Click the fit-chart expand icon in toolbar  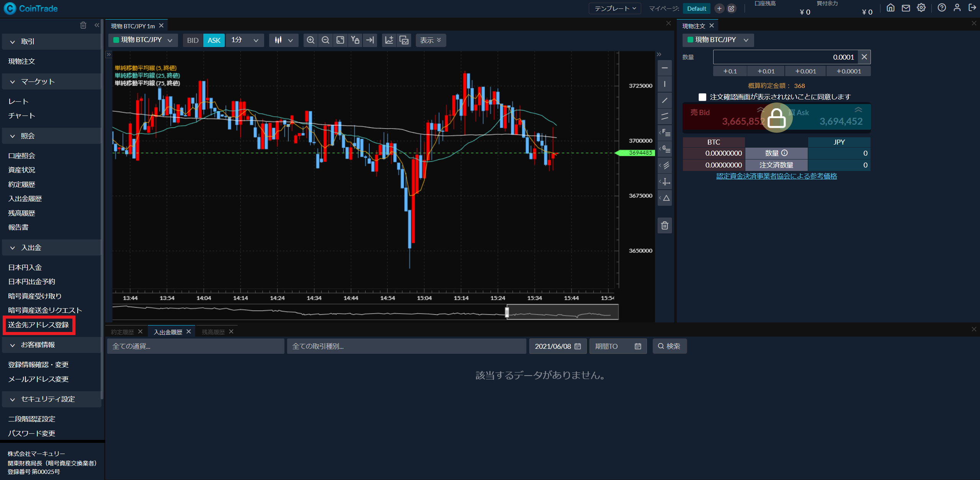[340, 40]
